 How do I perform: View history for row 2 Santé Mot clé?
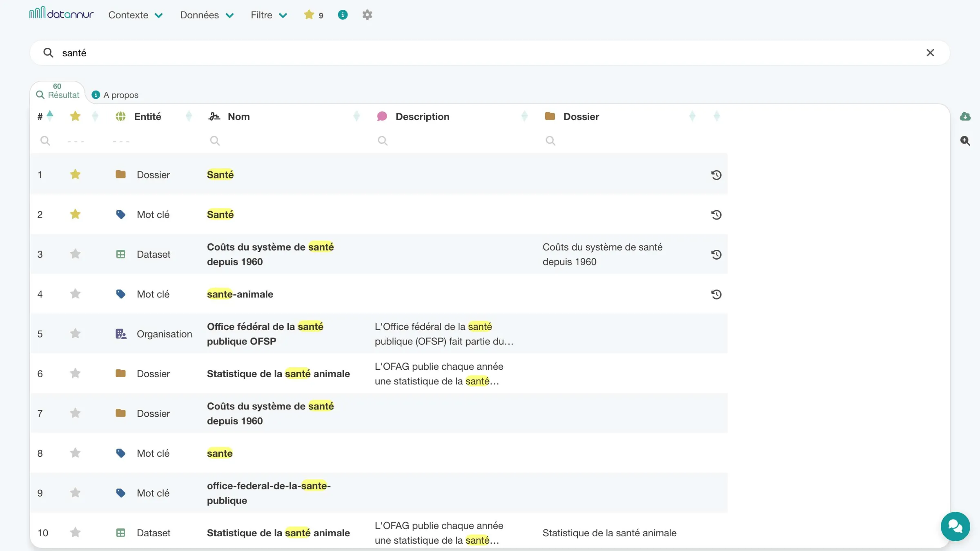(716, 215)
